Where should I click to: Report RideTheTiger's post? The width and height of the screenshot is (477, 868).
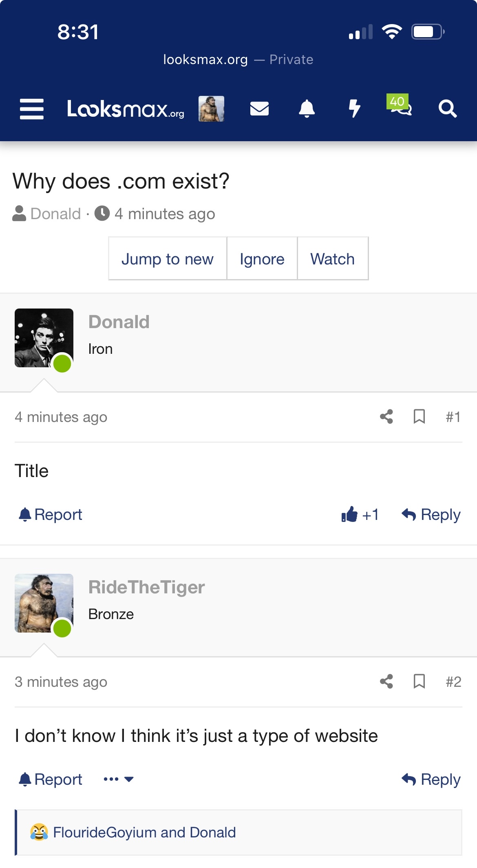click(x=51, y=779)
